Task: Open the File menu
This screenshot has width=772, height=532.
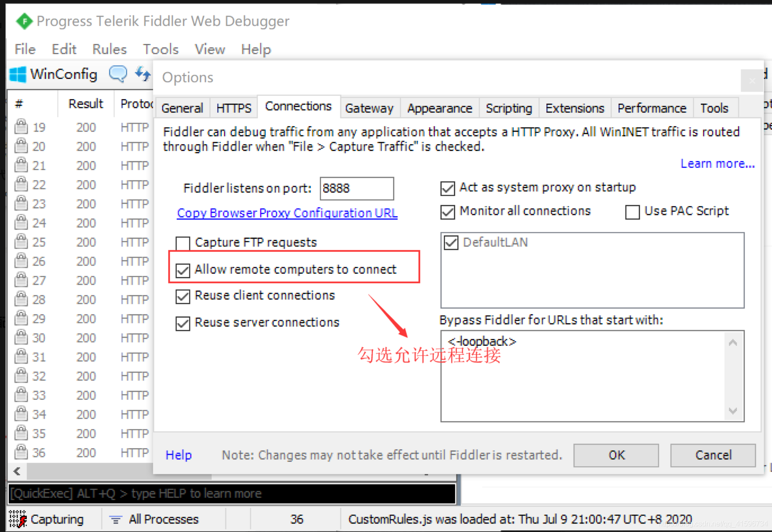Action: pos(25,49)
